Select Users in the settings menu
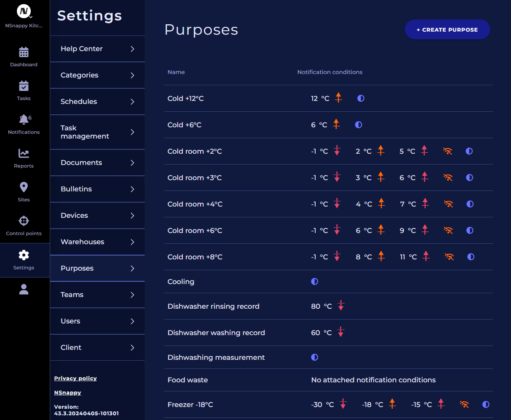This screenshot has height=420, width=511. 70,321
